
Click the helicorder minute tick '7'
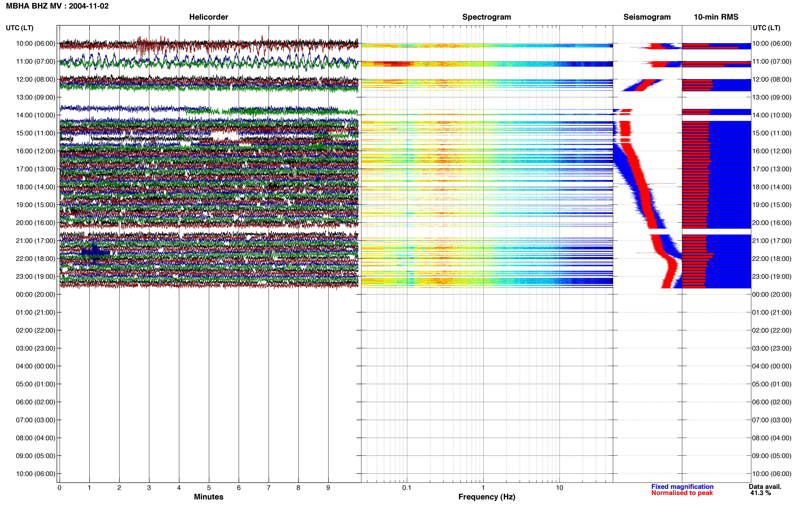pyautogui.click(x=269, y=488)
